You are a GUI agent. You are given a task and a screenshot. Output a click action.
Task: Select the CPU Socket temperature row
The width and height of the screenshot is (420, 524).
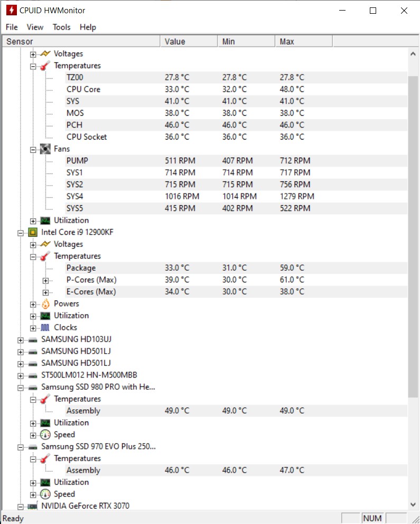(87, 137)
